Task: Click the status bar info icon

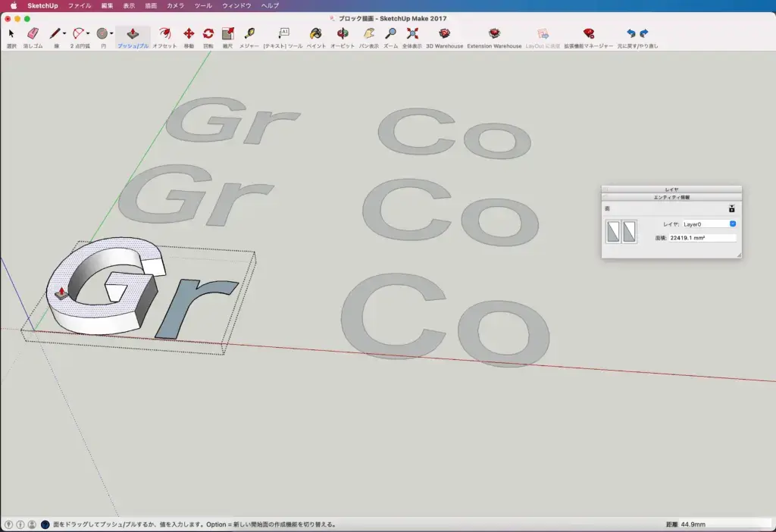Action: (x=20, y=524)
